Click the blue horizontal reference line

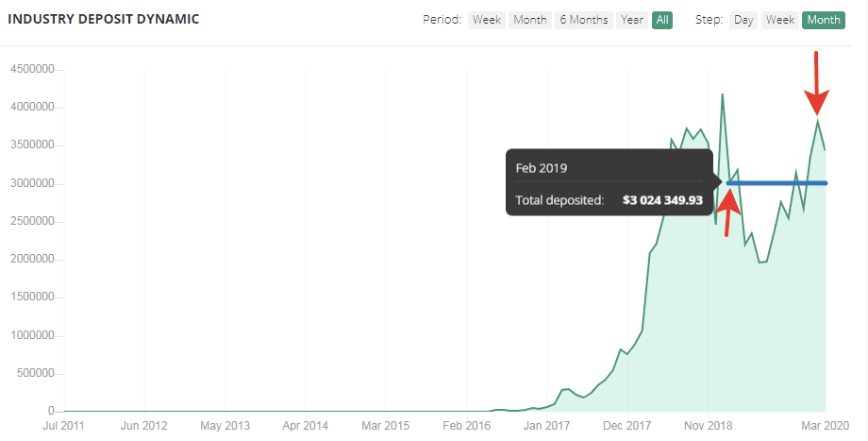click(776, 183)
